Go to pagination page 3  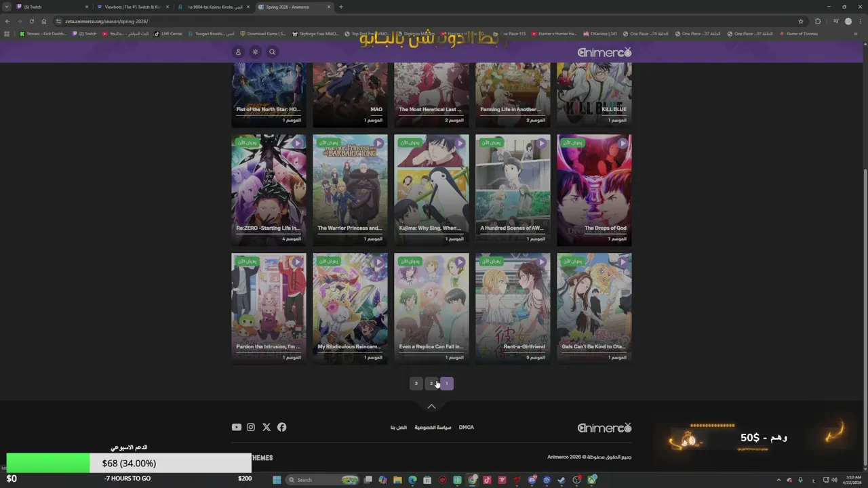click(416, 384)
